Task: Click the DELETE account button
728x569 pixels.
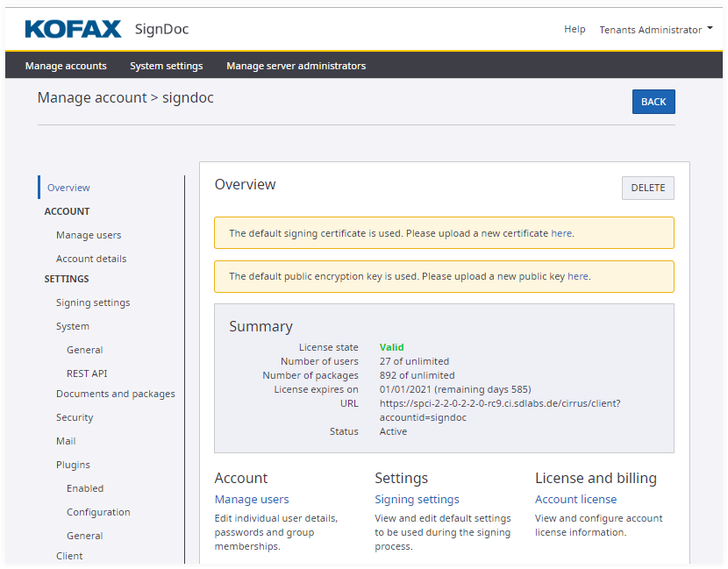Action: [x=647, y=188]
